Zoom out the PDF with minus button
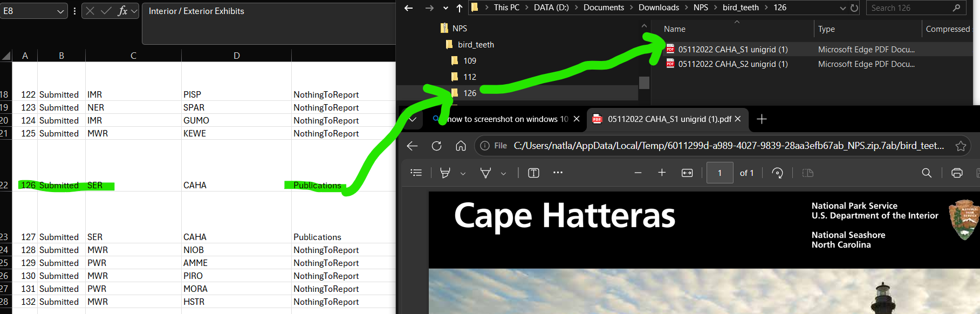Screen dimensions: 980x314 [x=638, y=173]
